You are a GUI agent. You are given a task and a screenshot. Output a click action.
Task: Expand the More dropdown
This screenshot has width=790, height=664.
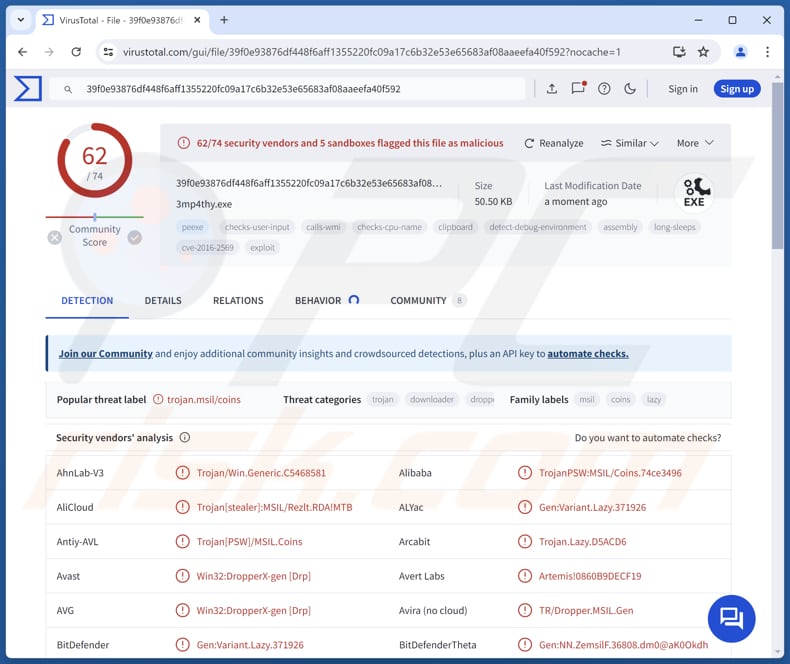(695, 144)
